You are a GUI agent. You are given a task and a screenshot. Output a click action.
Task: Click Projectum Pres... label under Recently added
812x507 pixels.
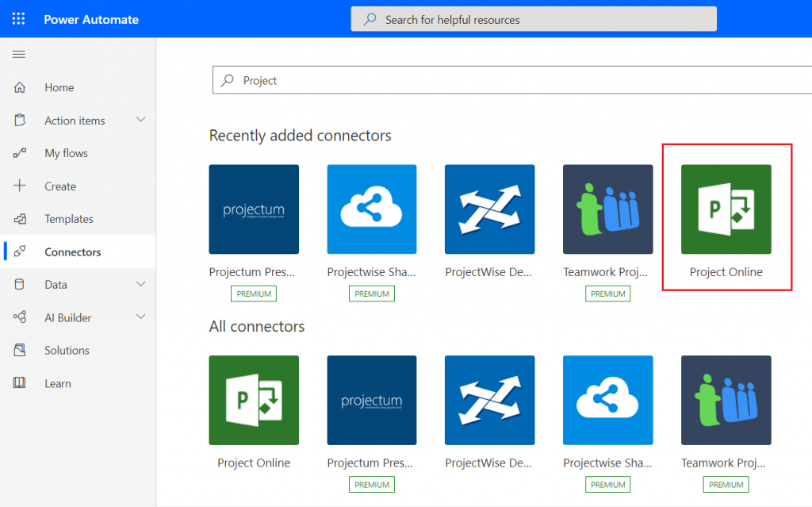tap(251, 271)
